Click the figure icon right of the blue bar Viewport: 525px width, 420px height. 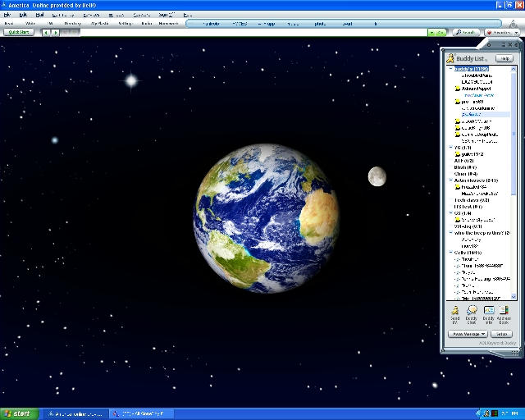(x=514, y=24)
